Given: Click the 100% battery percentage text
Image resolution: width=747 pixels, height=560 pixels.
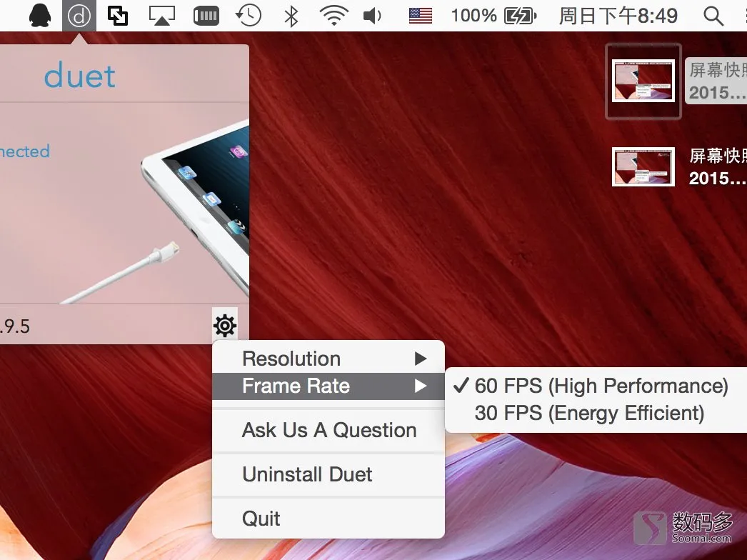Looking at the screenshot, I should click(473, 16).
